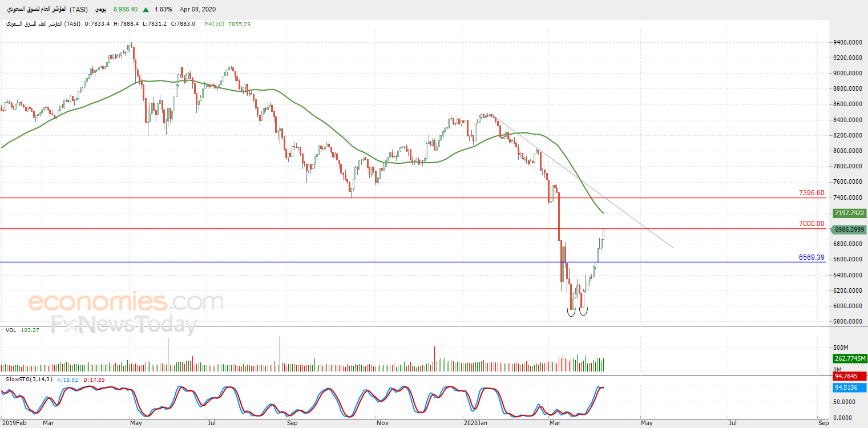Click the 7800.000 price axis label
Image resolution: width=868 pixels, height=428 pixels.
(847, 166)
